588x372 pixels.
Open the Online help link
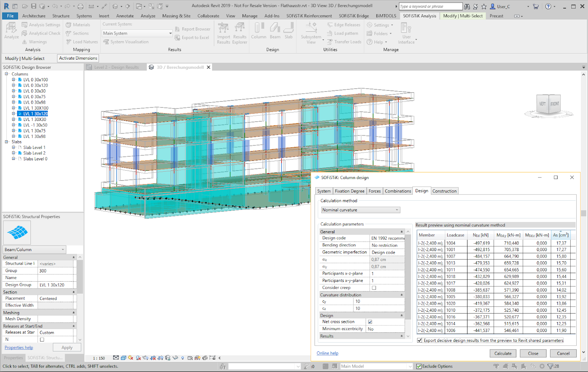point(327,353)
